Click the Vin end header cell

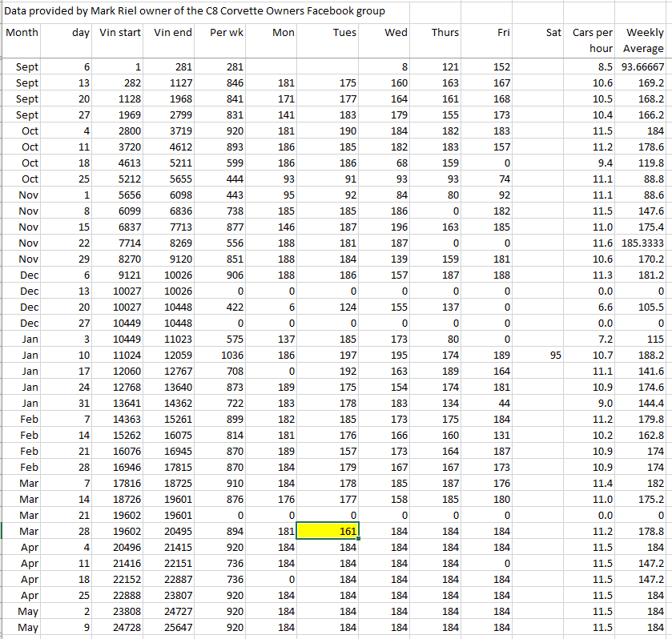click(x=172, y=33)
